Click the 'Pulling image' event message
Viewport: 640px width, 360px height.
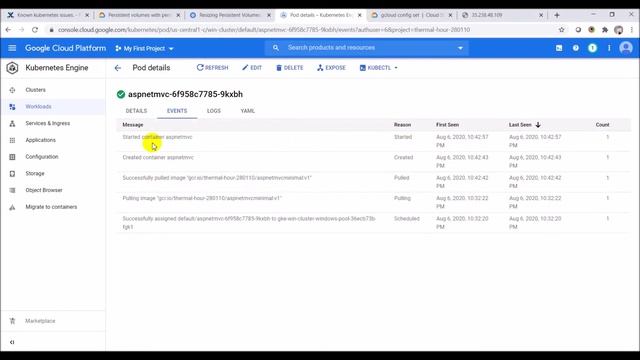point(202,198)
